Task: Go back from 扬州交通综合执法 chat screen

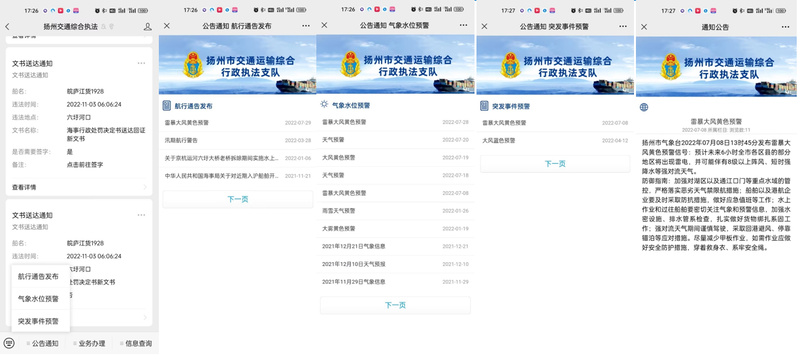Action: click(7, 27)
